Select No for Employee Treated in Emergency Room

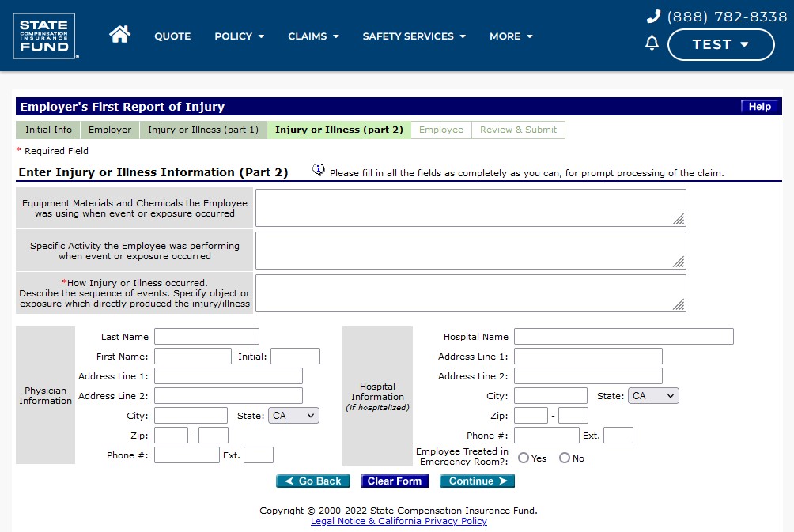565,458
